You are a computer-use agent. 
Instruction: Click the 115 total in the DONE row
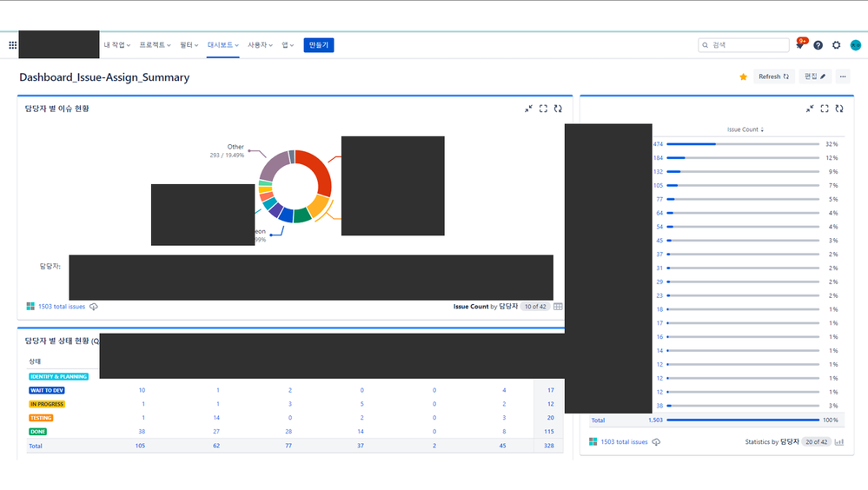coord(548,432)
